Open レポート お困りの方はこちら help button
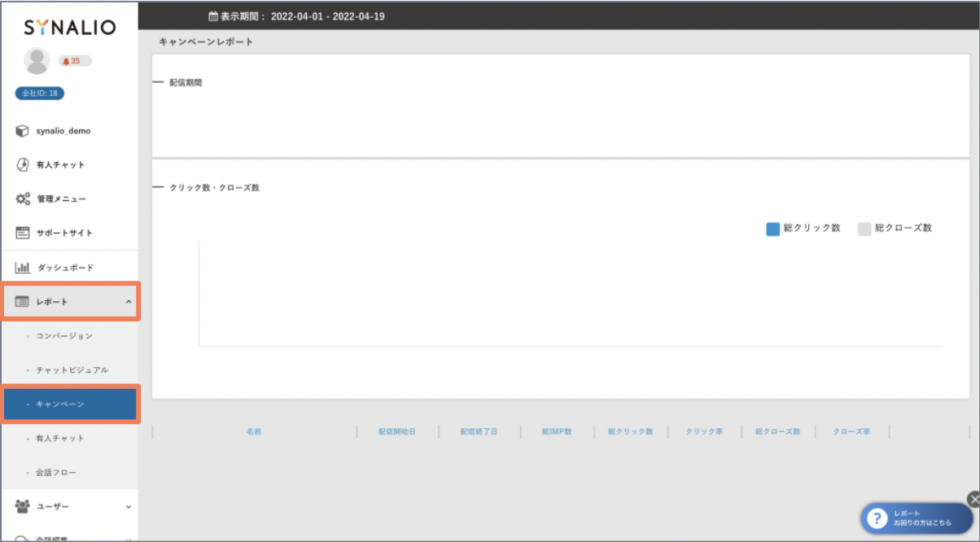Screen dimensions: 980x542 [917, 518]
